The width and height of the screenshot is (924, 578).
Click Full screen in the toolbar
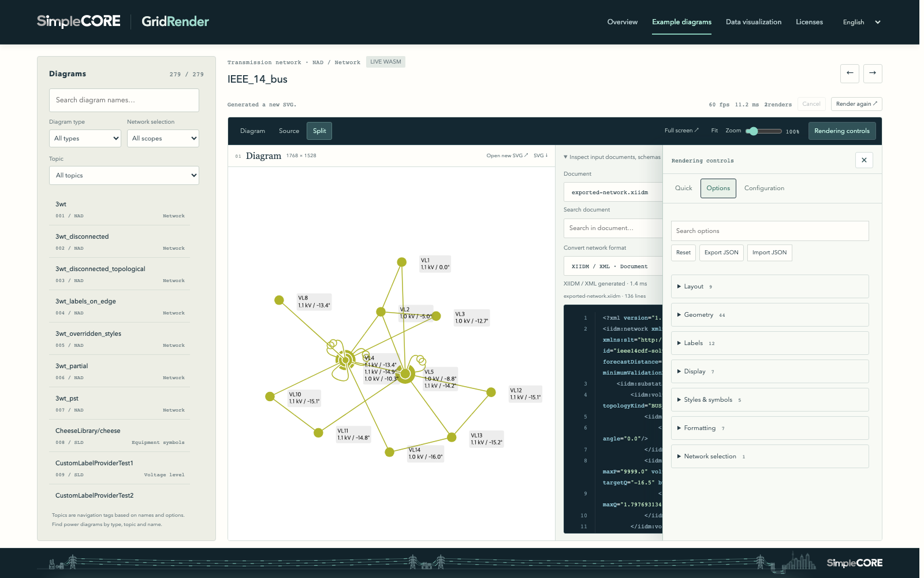point(681,131)
